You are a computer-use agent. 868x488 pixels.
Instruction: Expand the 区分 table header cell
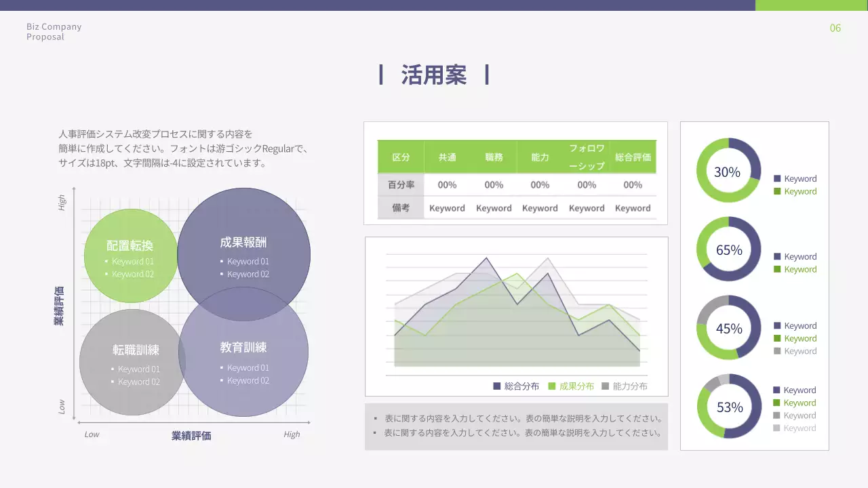click(401, 157)
